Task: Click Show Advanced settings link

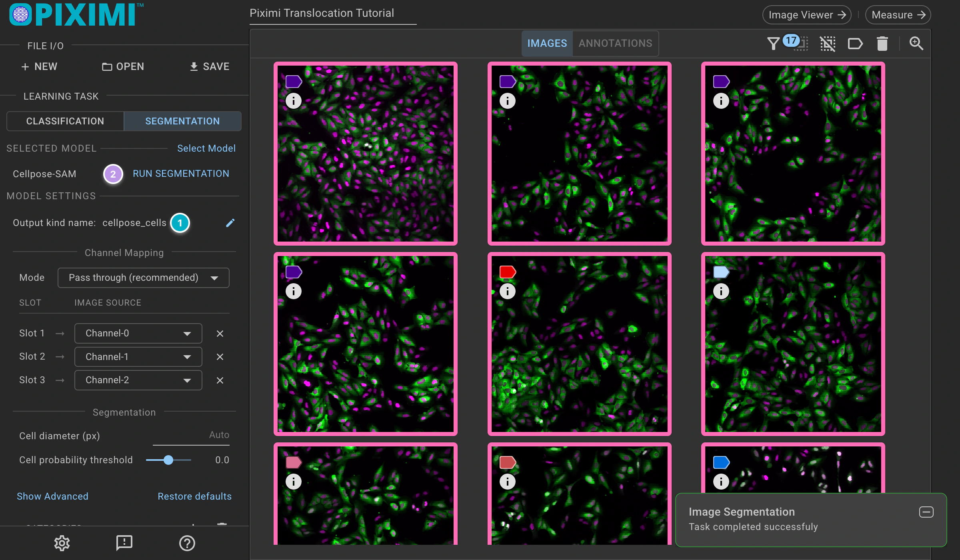Action: 52,496
